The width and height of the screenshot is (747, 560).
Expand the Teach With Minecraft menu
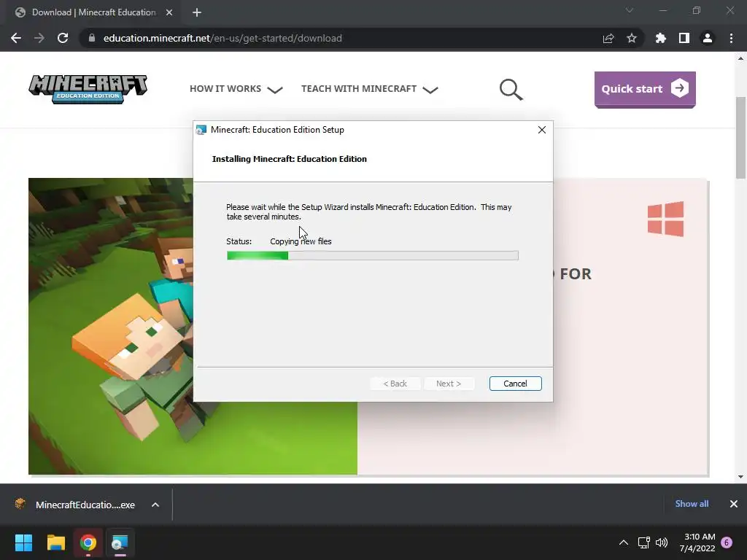tap(370, 88)
